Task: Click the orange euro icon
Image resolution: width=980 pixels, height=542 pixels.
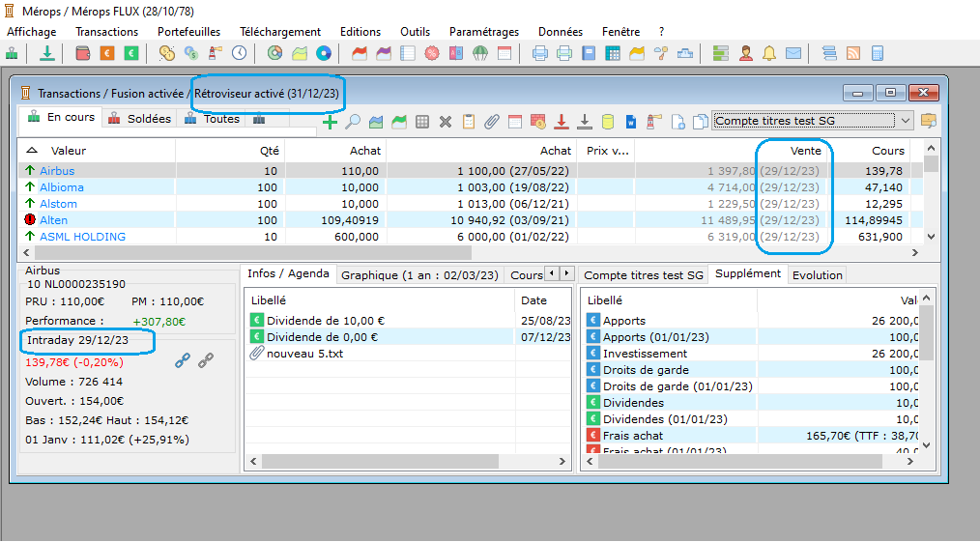Action: pyautogui.click(x=107, y=54)
